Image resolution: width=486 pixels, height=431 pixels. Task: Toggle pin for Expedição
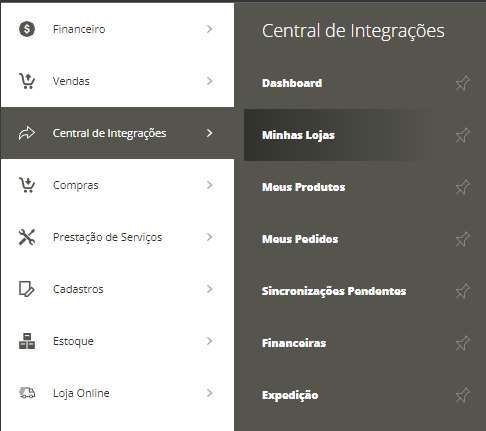463,395
